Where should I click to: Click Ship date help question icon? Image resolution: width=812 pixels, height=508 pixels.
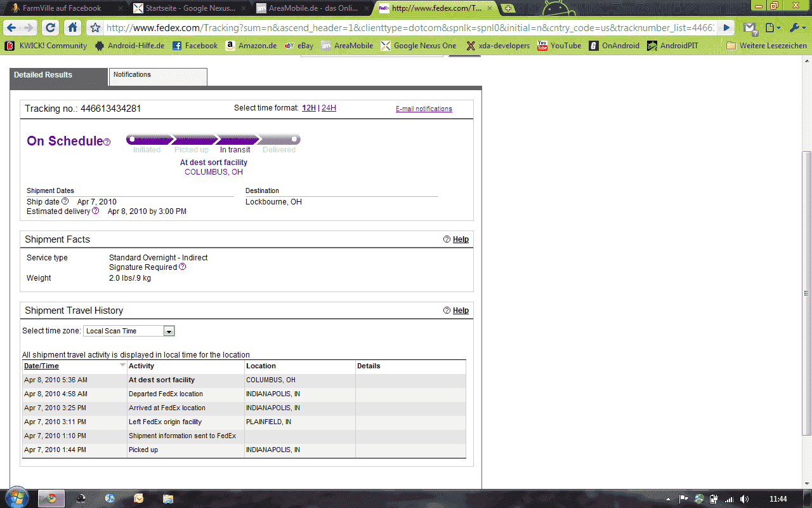point(65,201)
